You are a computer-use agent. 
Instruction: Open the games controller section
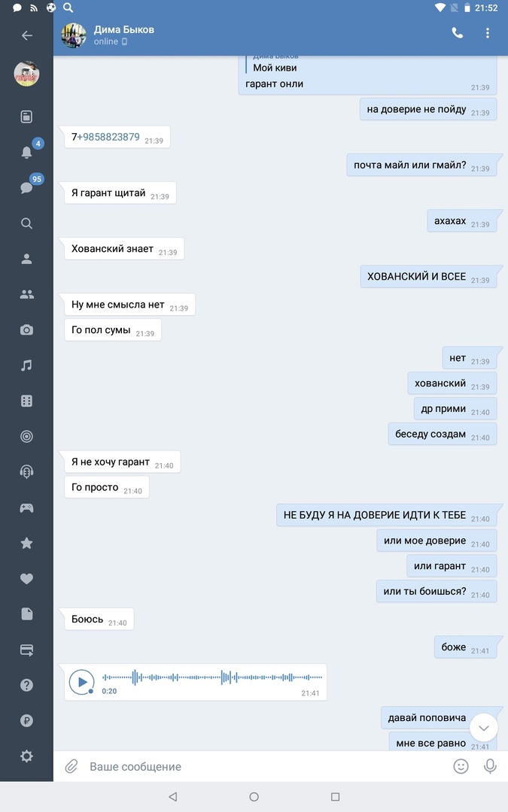(x=26, y=508)
